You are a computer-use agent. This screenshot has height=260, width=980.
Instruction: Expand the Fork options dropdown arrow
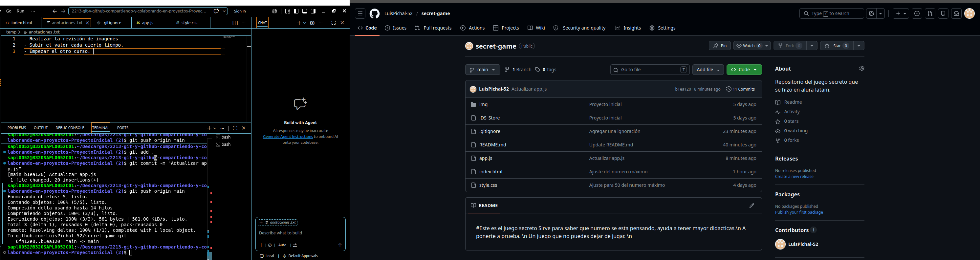tap(812, 46)
